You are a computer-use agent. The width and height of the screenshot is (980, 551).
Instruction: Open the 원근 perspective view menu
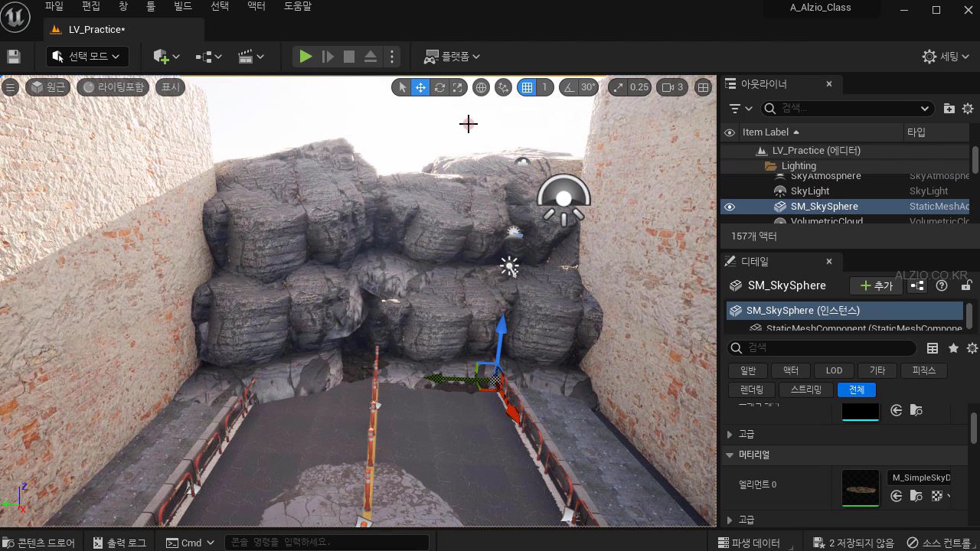point(48,87)
